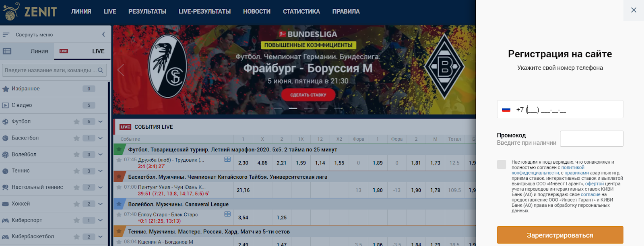Click the Хоккей puck icon
Screen dimensions: 644x246
pyautogui.click(x=6, y=204)
